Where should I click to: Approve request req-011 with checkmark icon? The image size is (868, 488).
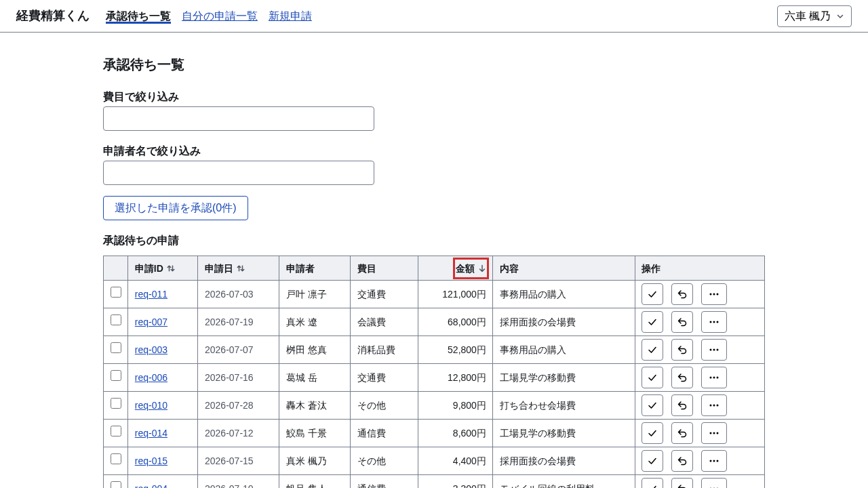652,294
